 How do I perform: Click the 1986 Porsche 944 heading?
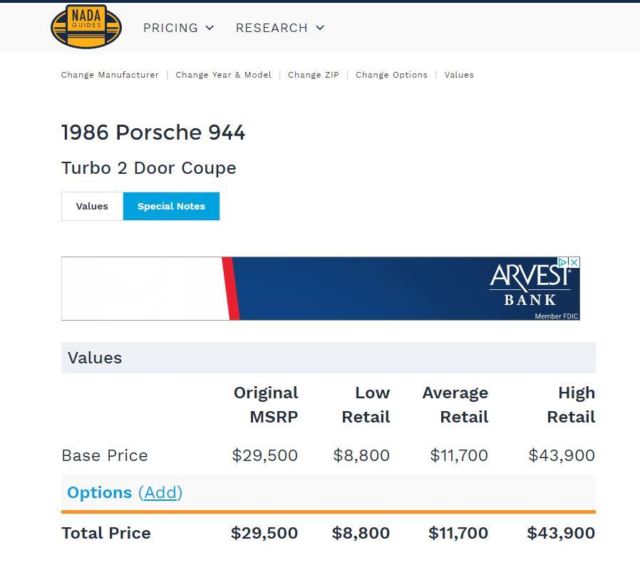[153, 132]
